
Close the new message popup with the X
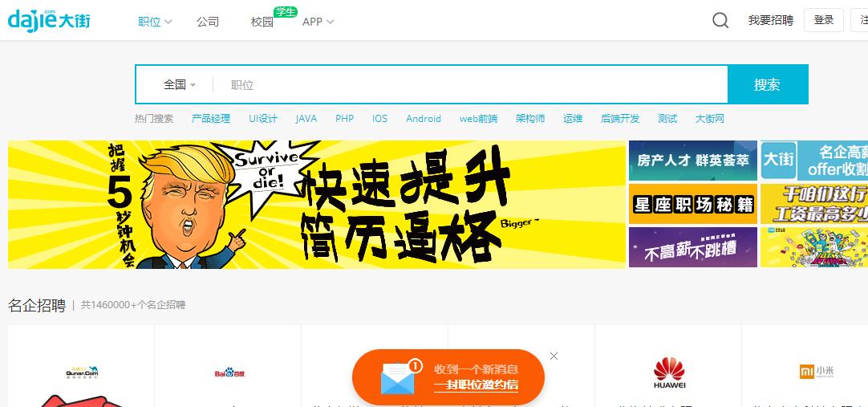(x=554, y=356)
